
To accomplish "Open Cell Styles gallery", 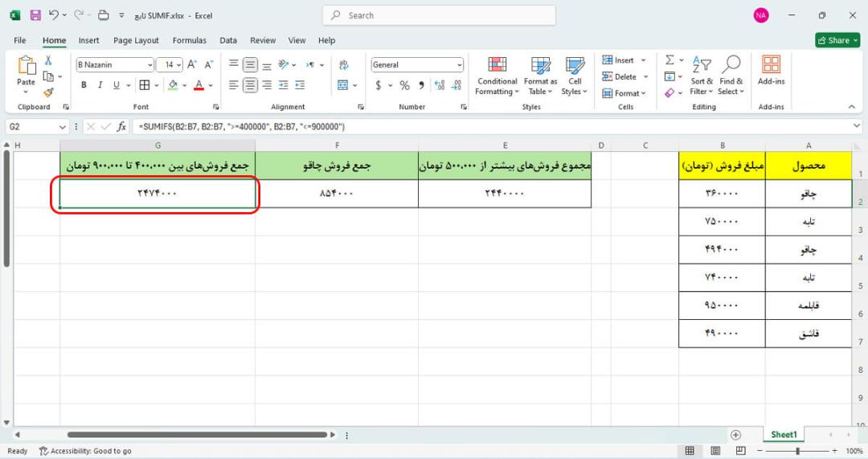I will point(575,76).
